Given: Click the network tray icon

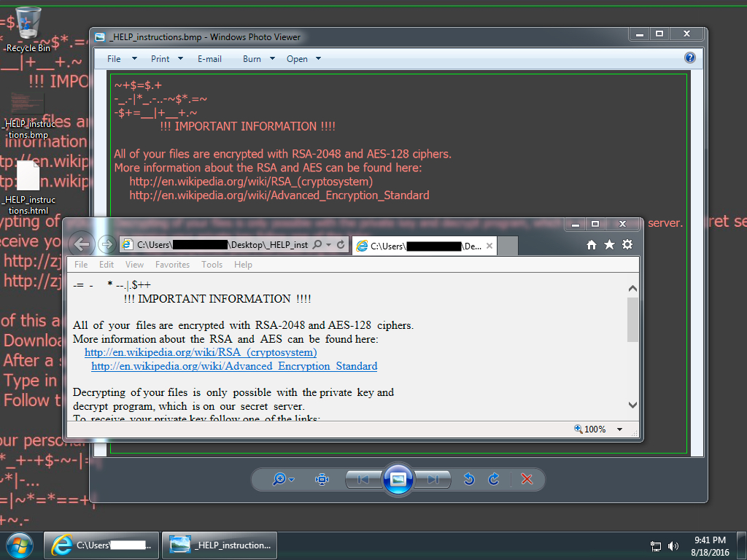Looking at the screenshot, I should [656, 546].
